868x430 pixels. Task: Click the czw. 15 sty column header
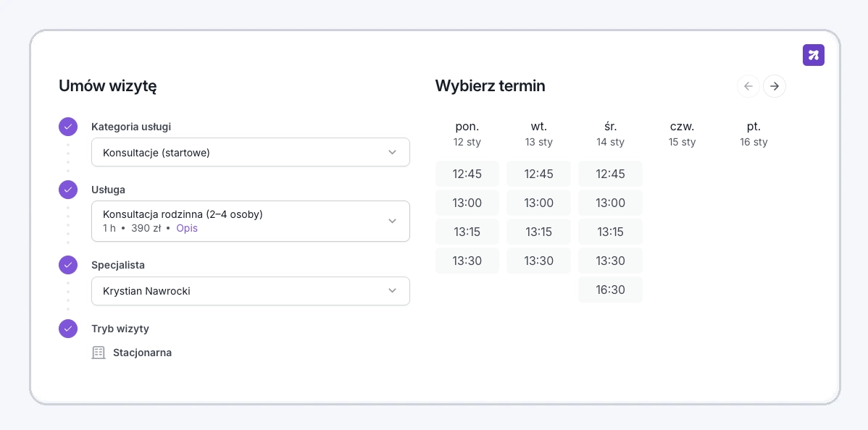click(682, 134)
